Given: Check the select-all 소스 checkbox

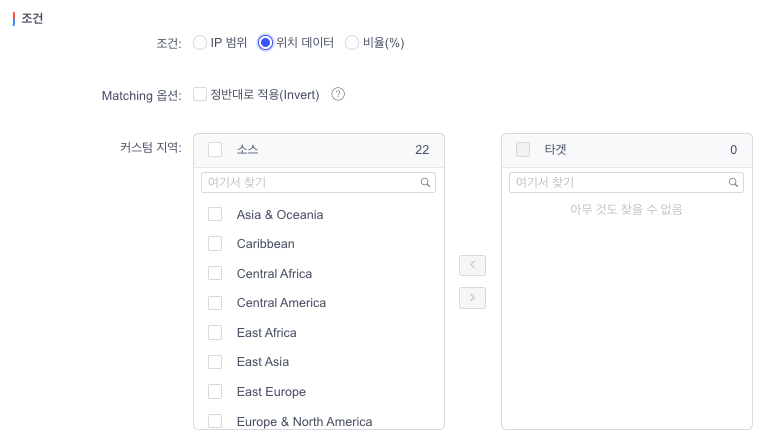Looking at the screenshot, I should tap(215, 149).
